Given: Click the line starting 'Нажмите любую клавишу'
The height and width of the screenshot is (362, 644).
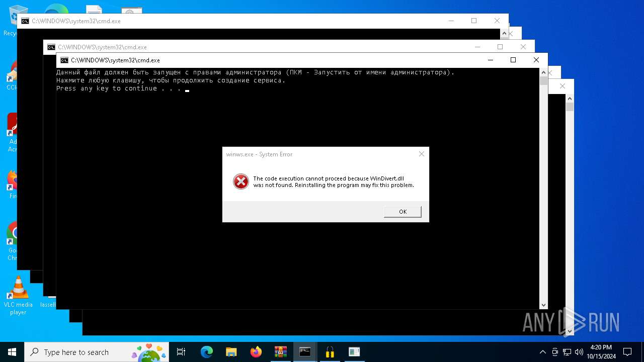Looking at the screenshot, I should tap(171, 80).
